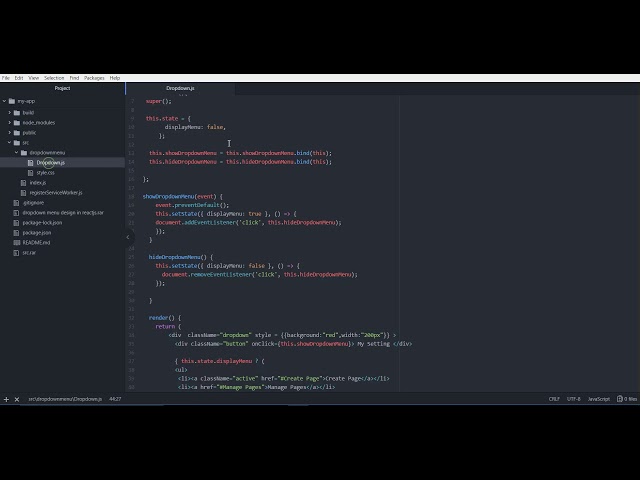Click 'event.preventDefault();' in the code
The height and width of the screenshot is (480, 640).
pyautogui.click(x=192, y=205)
